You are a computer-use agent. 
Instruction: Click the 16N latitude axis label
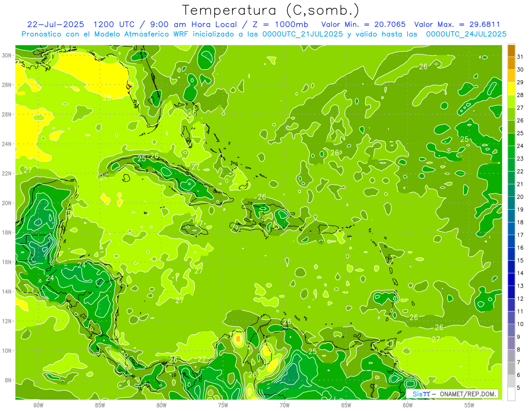click(x=7, y=262)
